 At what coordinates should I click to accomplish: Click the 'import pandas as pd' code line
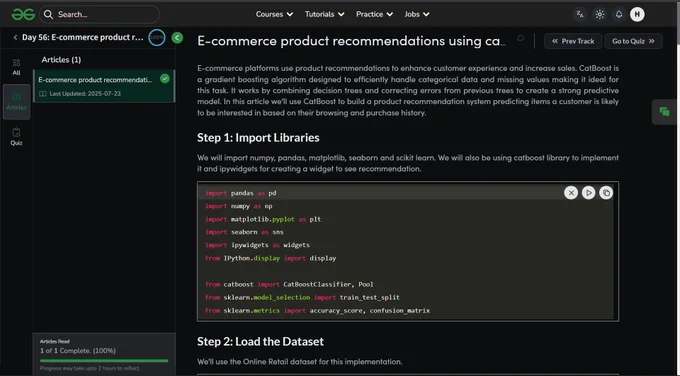pos(241,193)
